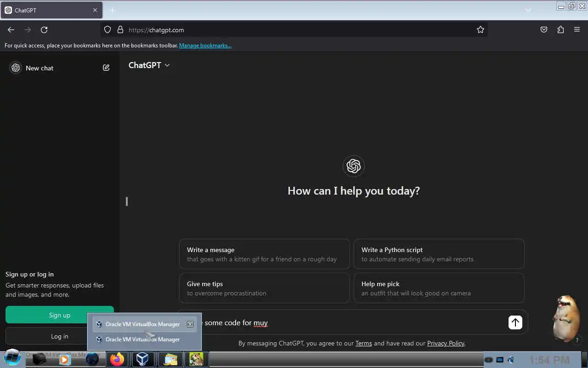Click the ChatGPT logo in the sidebar
The width and height of the screenshot is (588, 368).
pyautogui.click(x=16, y=68)
